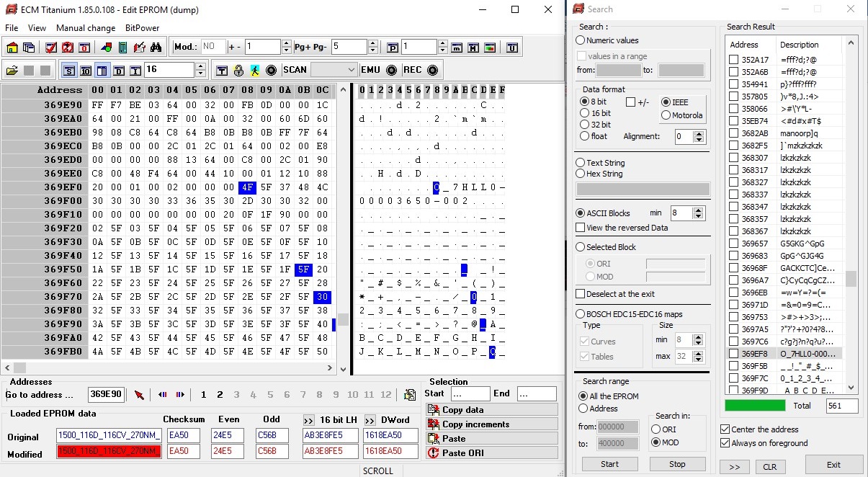Click the Go to address input field

point(106,395)
